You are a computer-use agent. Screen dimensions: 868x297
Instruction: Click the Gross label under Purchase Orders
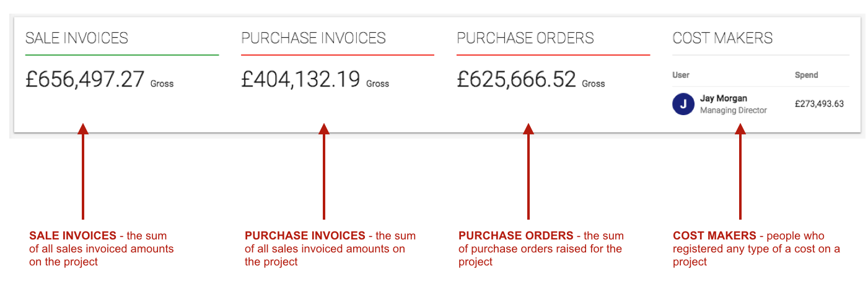(594, 84)
